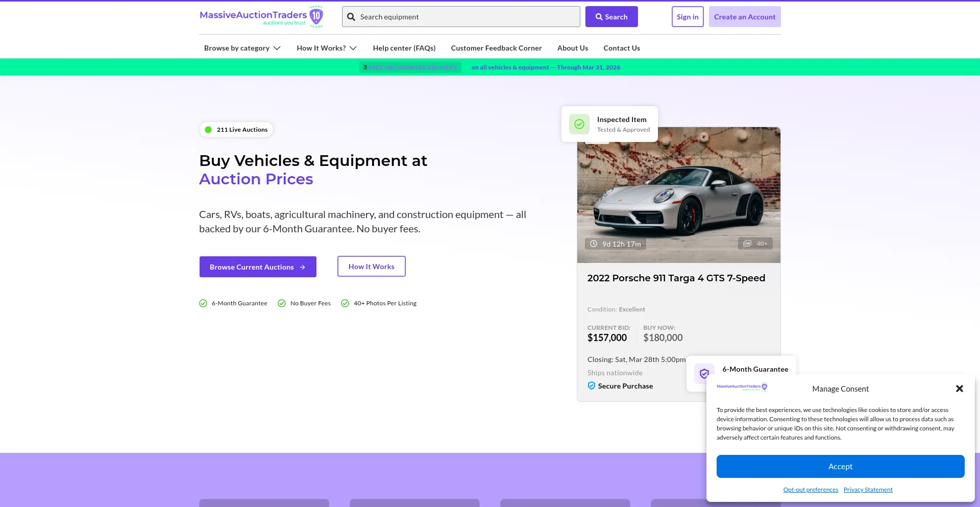Click the small logo in consent dialog
The image size is (980, 507).
[742, 387]
